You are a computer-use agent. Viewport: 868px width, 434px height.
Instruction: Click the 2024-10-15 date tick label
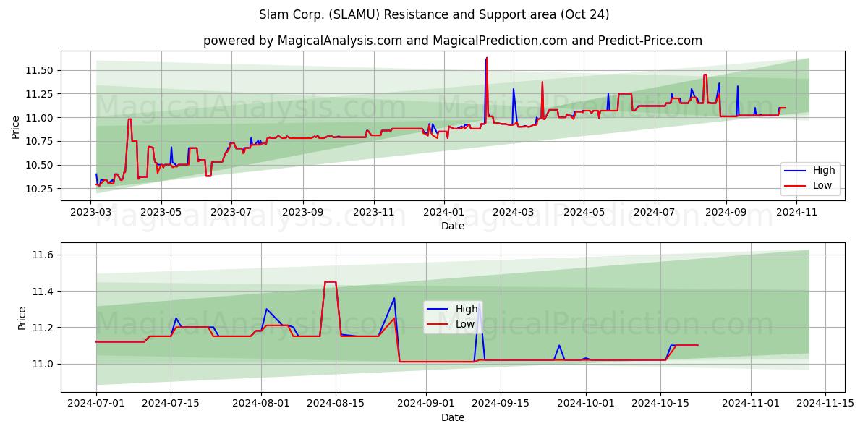pyautogui.click(x=660, y=404)
